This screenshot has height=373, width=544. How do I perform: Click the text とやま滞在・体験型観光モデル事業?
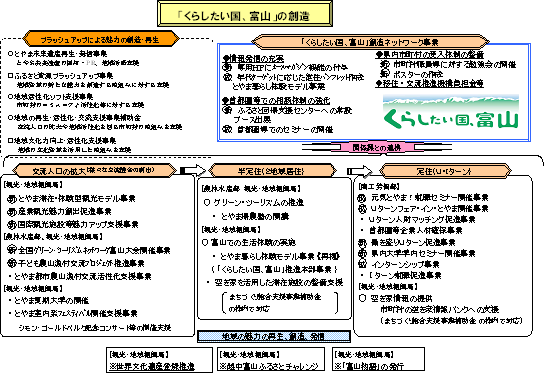[x=76, y=198]
